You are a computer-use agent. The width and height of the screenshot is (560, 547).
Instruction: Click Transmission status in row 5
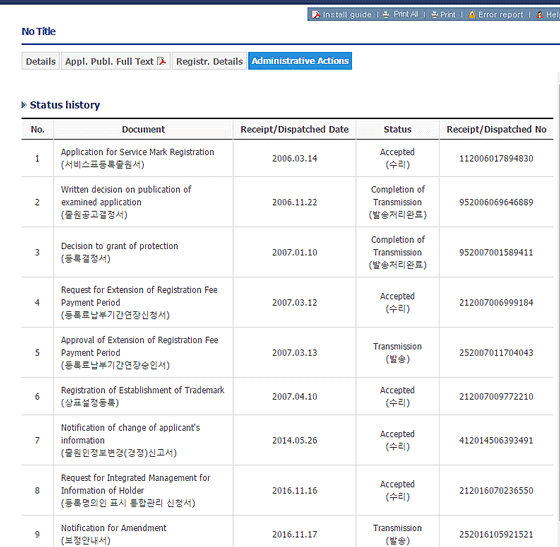coord(398,352)
